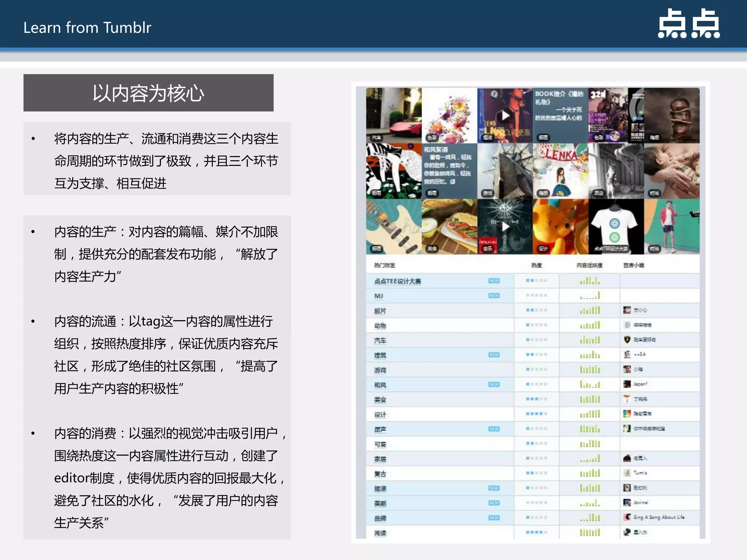Click the 热门标签 column header
The image size is (747, 560).
[384, 265]
